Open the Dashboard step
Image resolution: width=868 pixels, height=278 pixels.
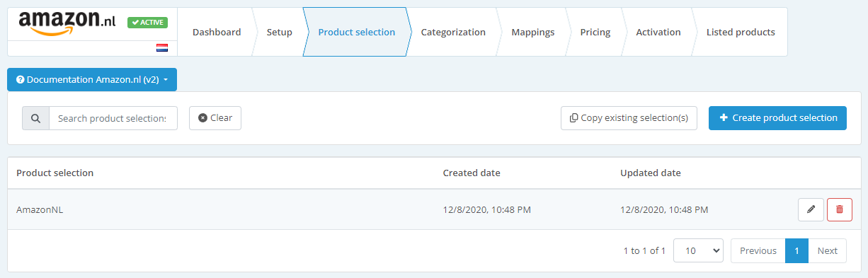[x=217, y=32]
